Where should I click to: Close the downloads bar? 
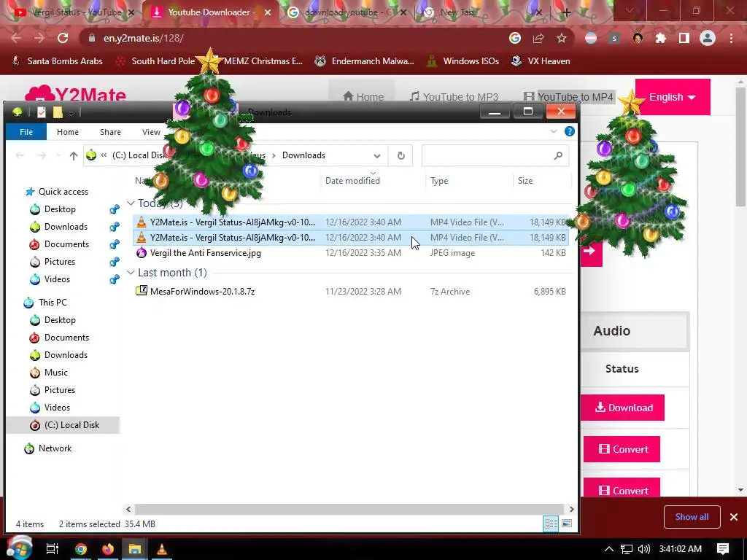pos(734,517)
